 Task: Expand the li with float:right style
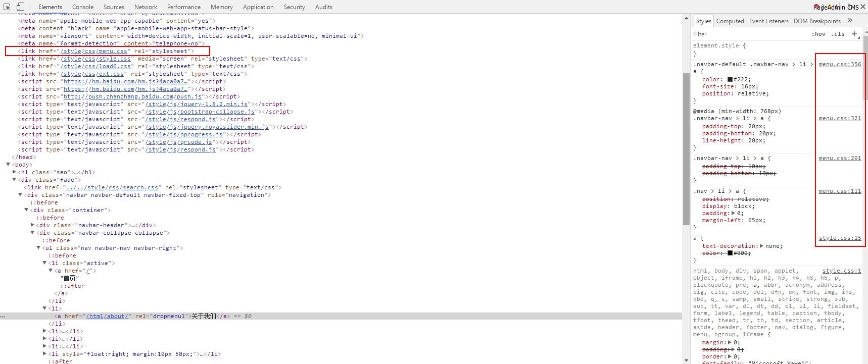point(44,354)
